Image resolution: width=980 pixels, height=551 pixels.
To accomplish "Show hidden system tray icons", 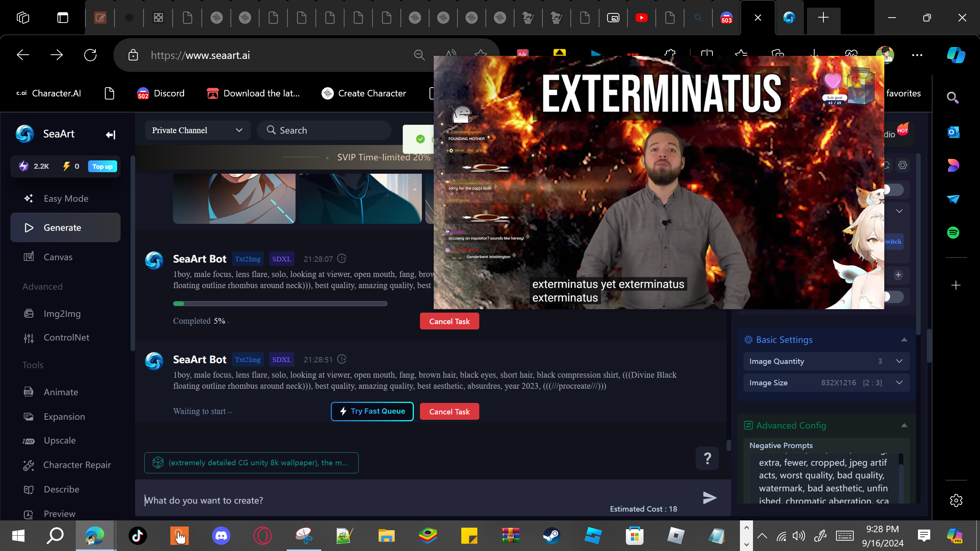I will tap(762, 536).
